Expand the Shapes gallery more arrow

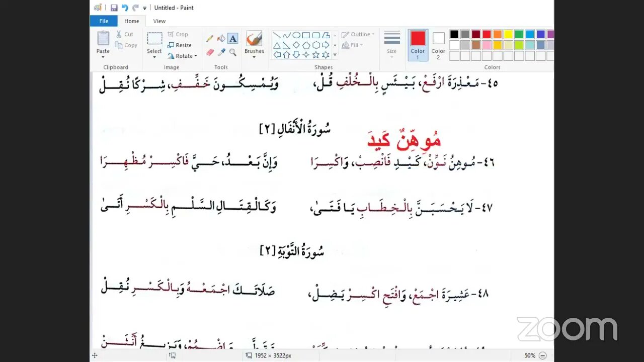click(x=335, y=55)
